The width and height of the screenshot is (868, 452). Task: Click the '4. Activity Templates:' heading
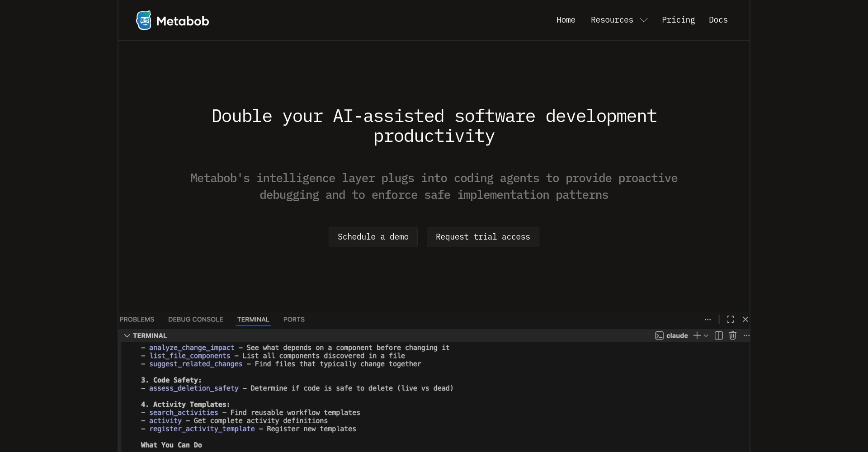(185, 405)
